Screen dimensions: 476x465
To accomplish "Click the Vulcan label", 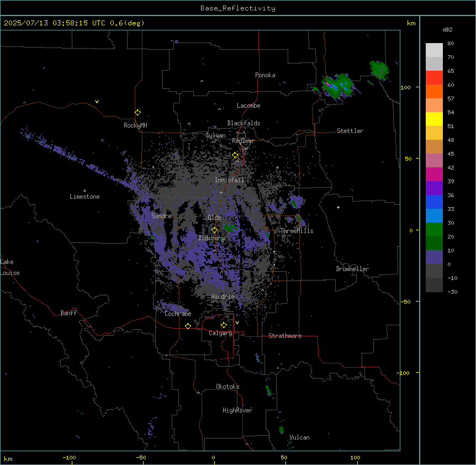I will tap(300, 437).
